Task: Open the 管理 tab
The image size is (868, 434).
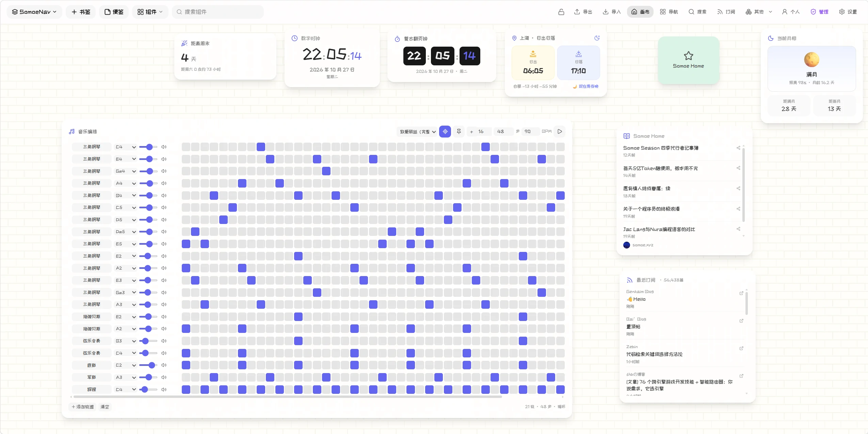Action: pyautogui.click(x=819, y=12)
